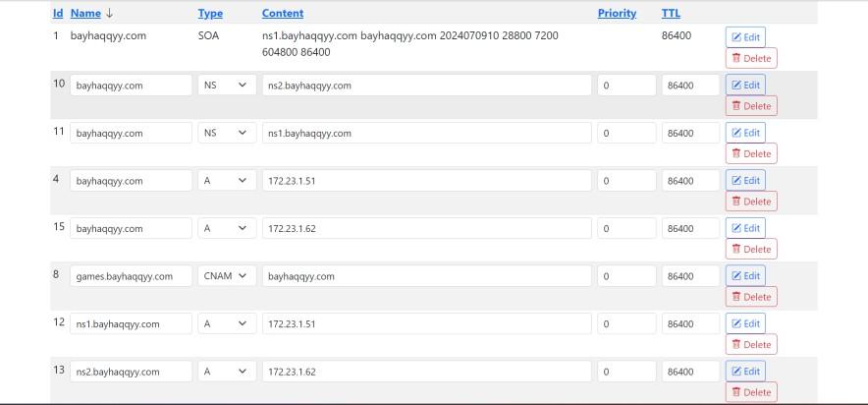This screenshot has height=405, width=868.
Task: Click the TTL field of record 11
Action: click(691, 133)
